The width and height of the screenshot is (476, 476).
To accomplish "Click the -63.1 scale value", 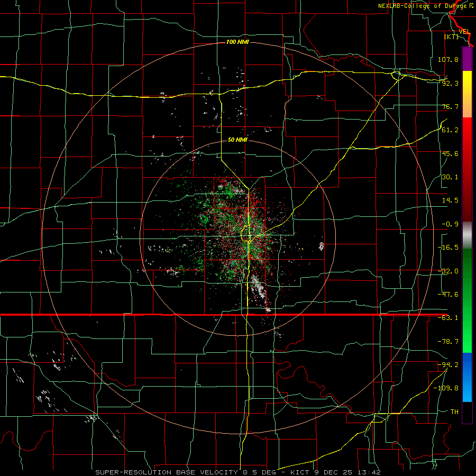I will coord(448,318).
